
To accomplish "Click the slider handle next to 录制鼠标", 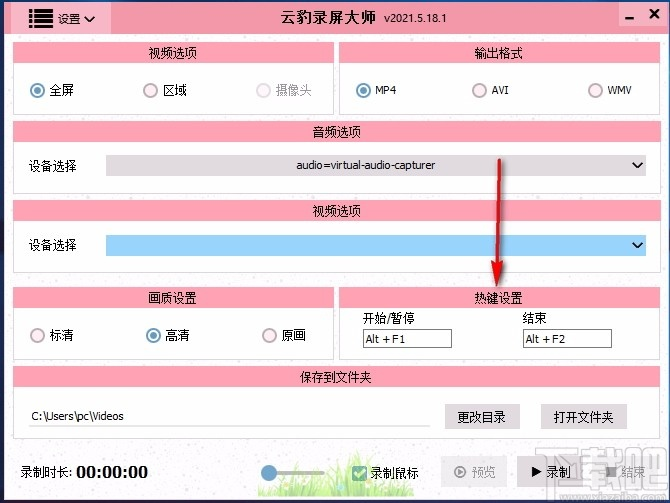I will 269,473.
